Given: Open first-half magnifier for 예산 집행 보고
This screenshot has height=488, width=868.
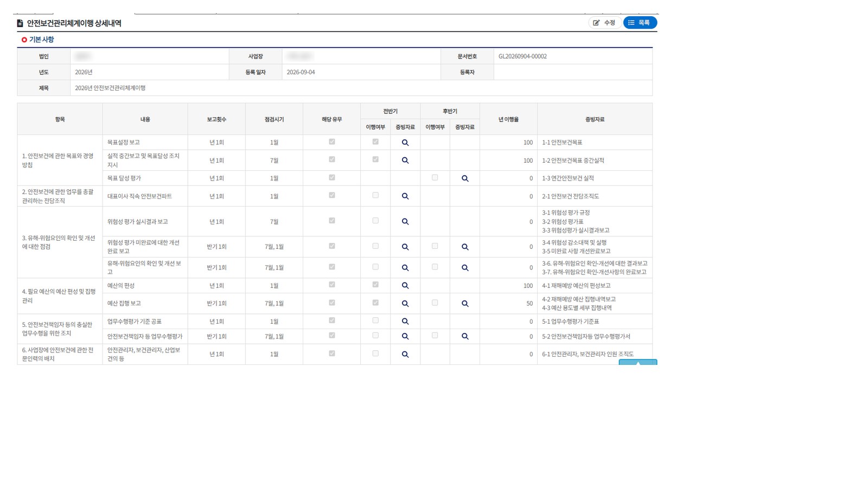Looking at the screenshot, I should [405, 304].
